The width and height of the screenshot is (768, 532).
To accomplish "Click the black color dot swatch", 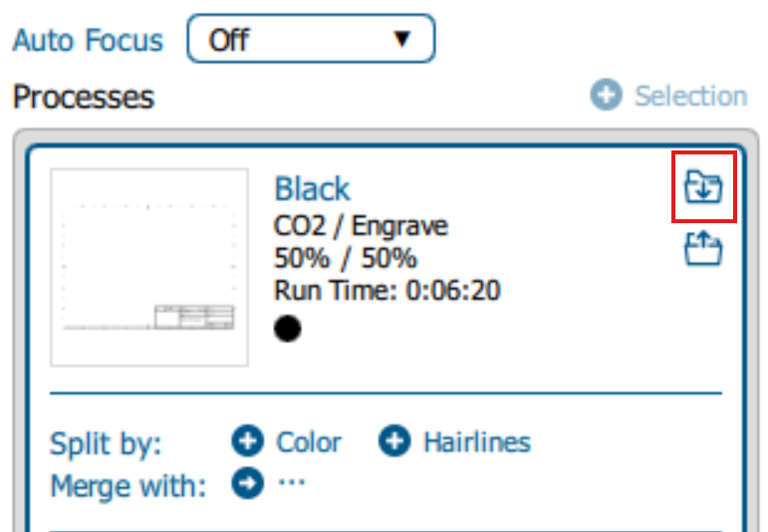I will pyautogui.click(x=288, y=328).
